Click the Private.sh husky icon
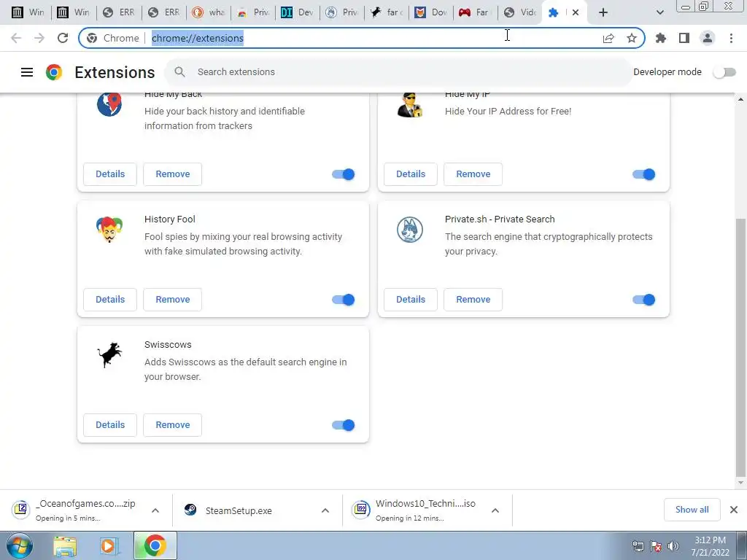 410,230
